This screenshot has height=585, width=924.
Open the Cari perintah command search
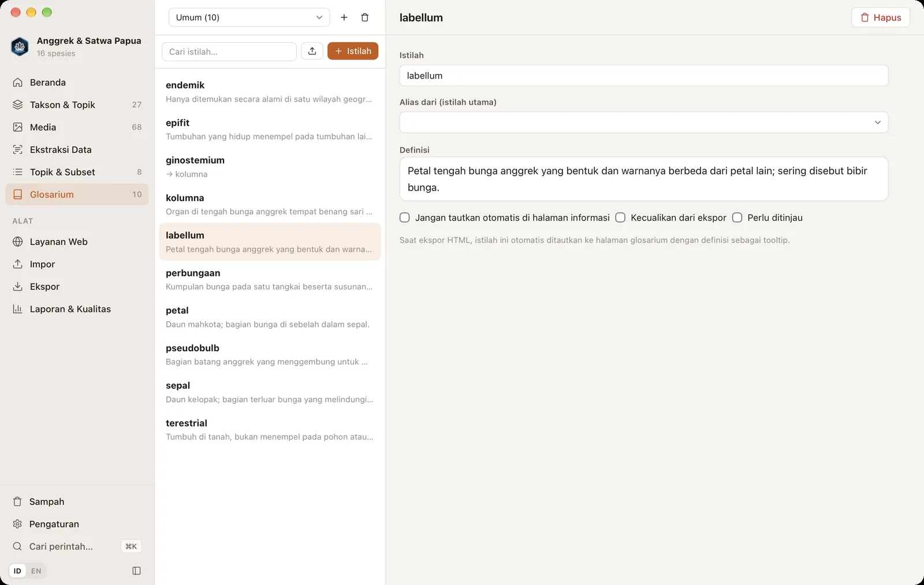click(77, 546)
